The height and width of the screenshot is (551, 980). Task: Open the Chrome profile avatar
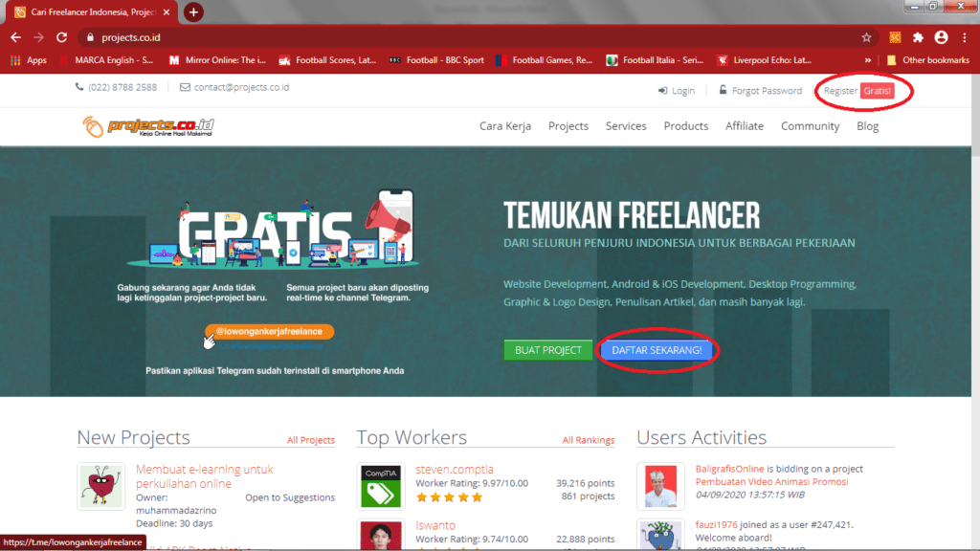click(941, 36)
